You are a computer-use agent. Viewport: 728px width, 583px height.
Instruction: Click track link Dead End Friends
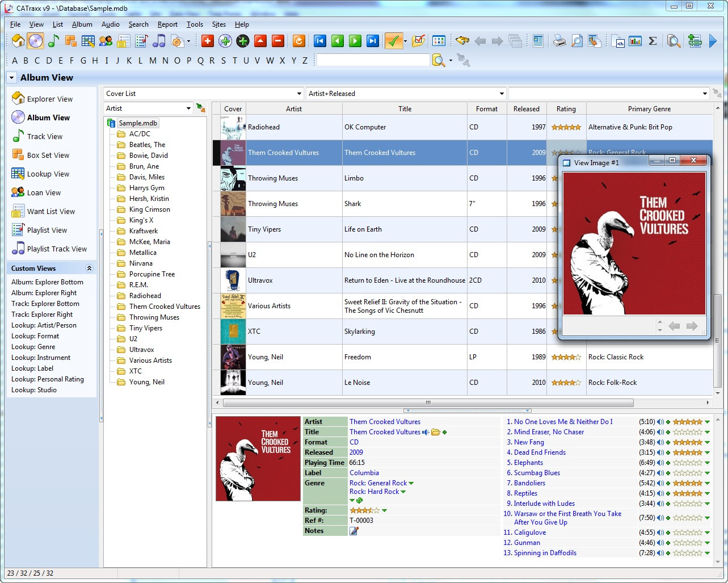[x=540, y=452]
